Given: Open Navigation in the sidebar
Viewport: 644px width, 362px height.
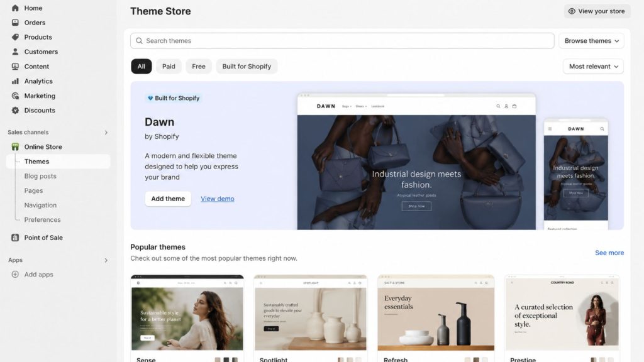Looking at the screenshot, I should tap(40, 206).
